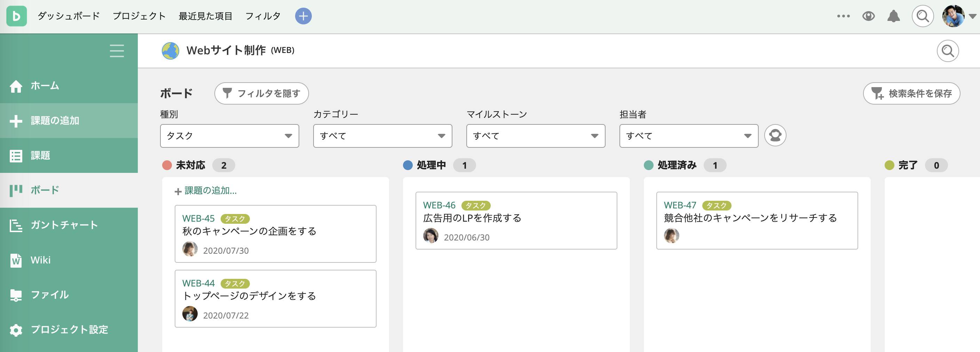Open the 種別 dropdown showing タスク

pos(229,136)
